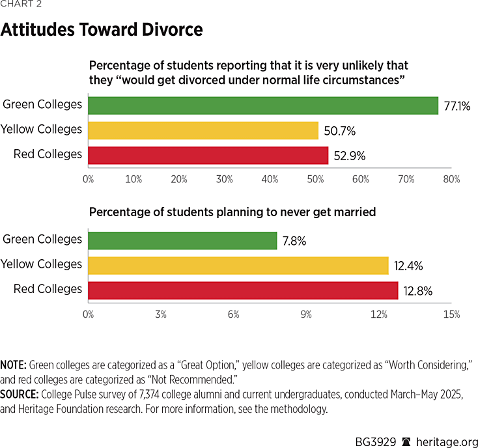Image resolution: width=478 pixels, height=448 pixels.
Task: Click the 15% axis tick label
Action: pos(451,314)
